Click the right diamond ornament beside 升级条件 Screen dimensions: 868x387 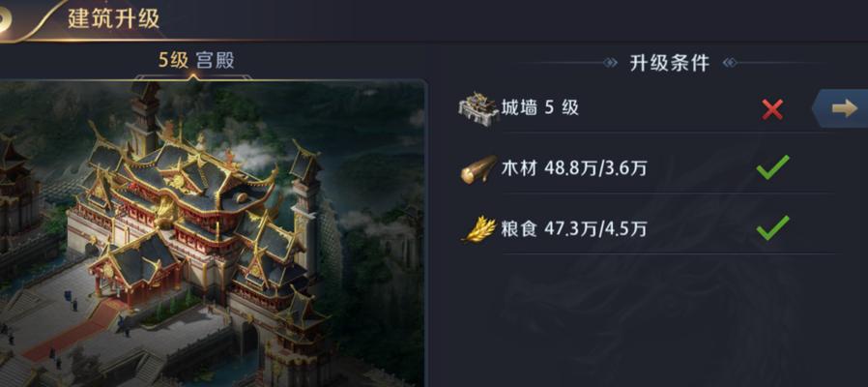[730, 63]
